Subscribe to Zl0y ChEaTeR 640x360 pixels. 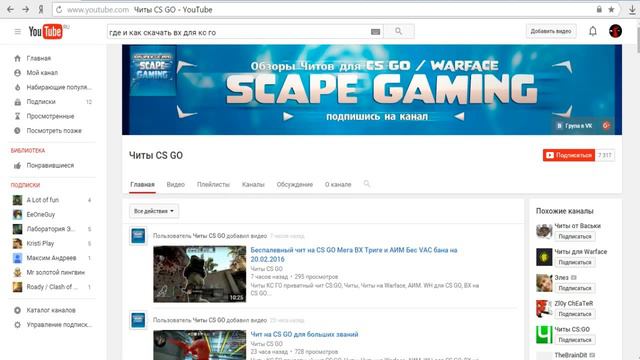(575, 314)
